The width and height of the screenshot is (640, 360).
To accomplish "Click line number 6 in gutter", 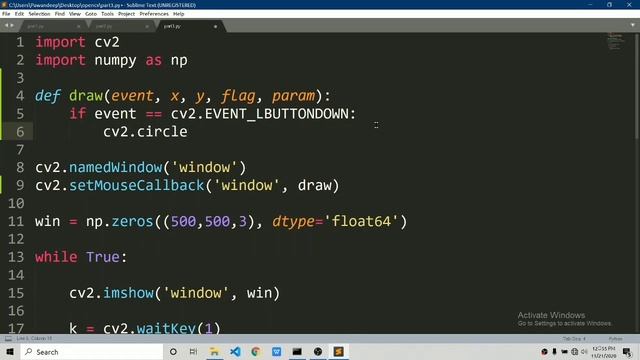I will (20, 132).
